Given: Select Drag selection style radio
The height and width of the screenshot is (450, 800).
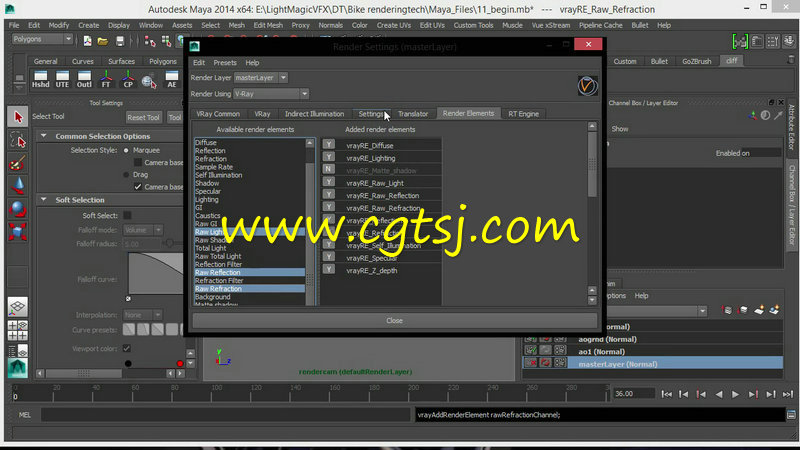Looking at the screenshot, I should click(126, 174).
